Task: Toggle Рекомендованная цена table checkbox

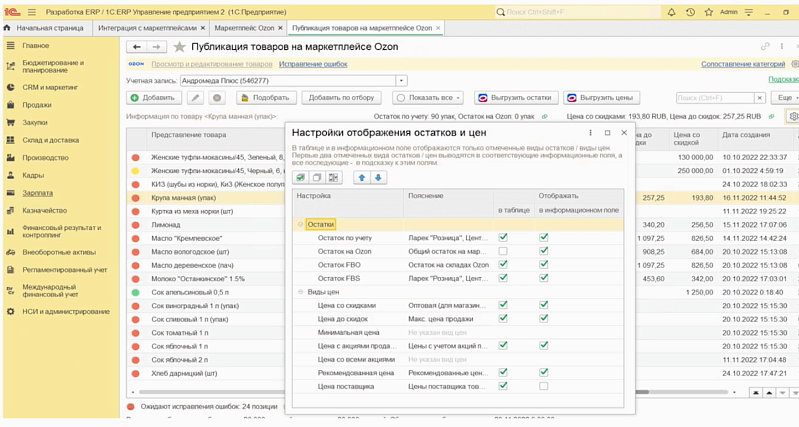Action: (503, 372)
